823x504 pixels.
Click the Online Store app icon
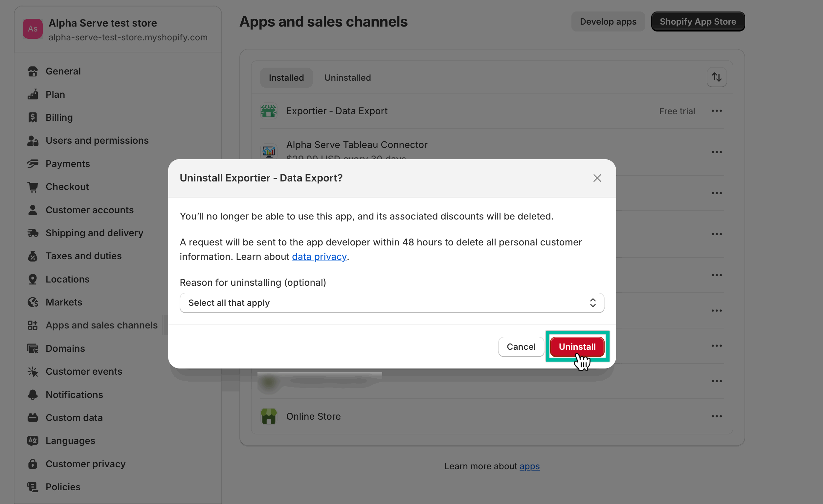coord(269,416)
